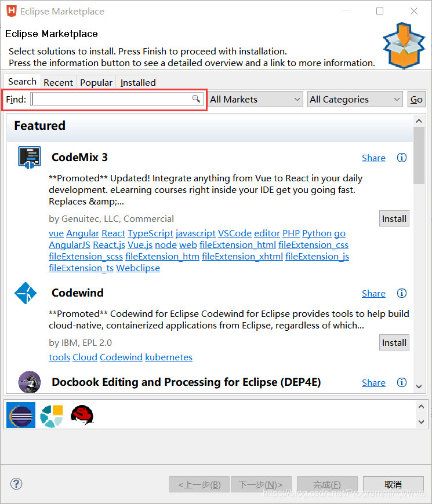Select the Eclipse marketplace catalog icon
The width and height of the screenshot is (432, 504).
tap(21, 415)
